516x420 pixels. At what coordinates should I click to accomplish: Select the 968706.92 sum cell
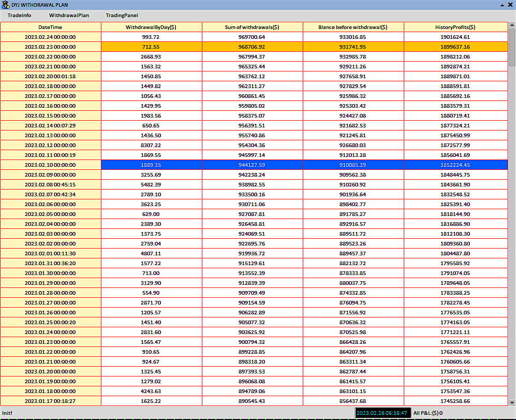click(252, 47)
